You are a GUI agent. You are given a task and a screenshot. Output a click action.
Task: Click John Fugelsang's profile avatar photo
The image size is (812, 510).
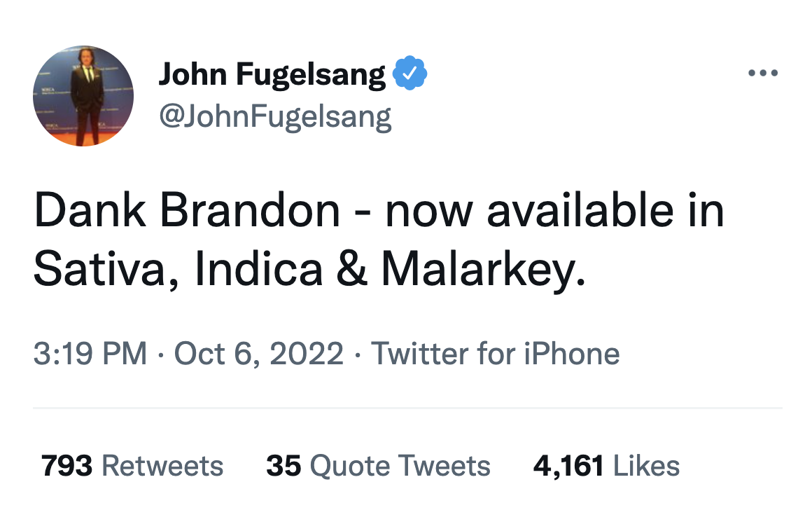click(x=83, y=95)
